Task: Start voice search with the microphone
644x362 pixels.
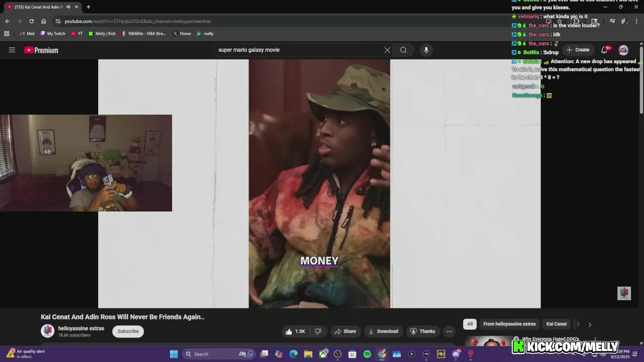Action: (426, 50)
